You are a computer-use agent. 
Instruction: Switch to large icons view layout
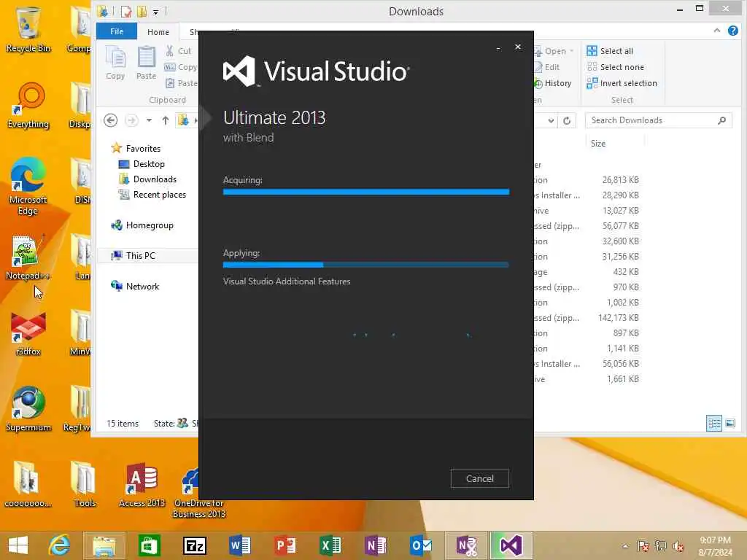tap(730, 423)
